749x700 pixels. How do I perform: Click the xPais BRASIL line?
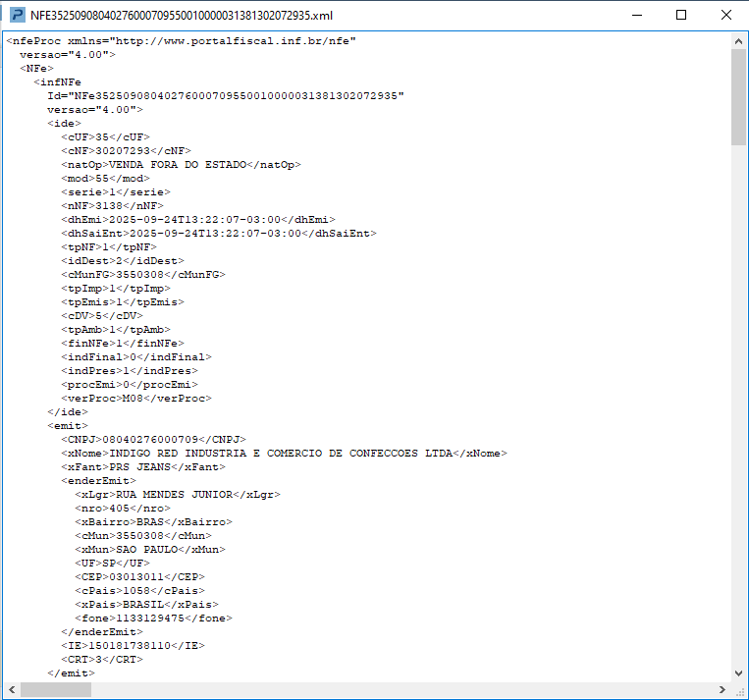pyautogui.click(x=146, y=605)
